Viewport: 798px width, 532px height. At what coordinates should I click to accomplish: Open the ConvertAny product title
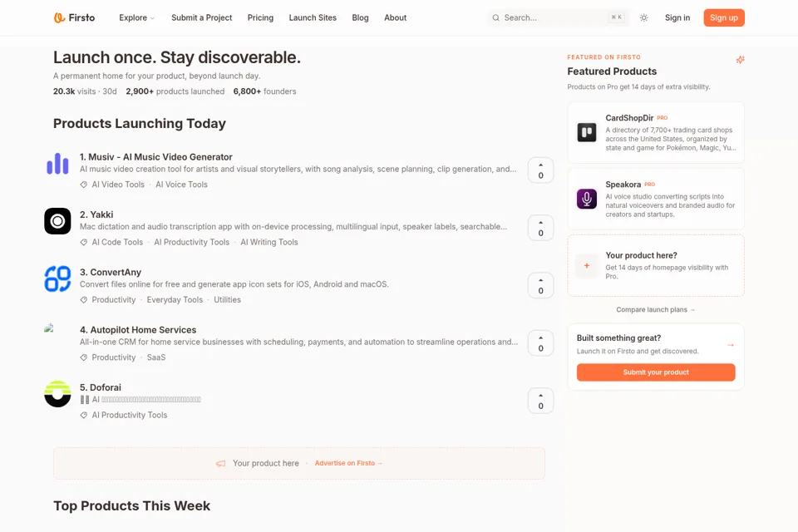pyautogui.click(x=111, y=273)
